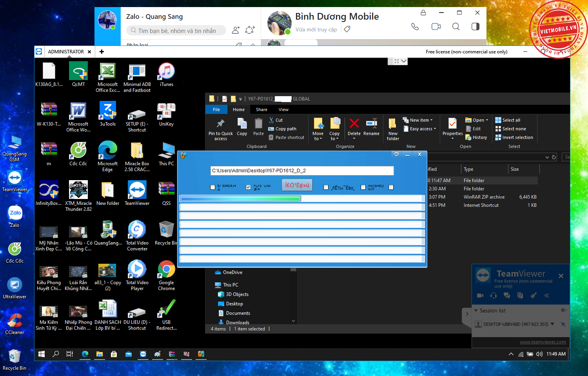Click the volume icon in remote system tray
Screen dimensions: 588x376
click(539, 354)
